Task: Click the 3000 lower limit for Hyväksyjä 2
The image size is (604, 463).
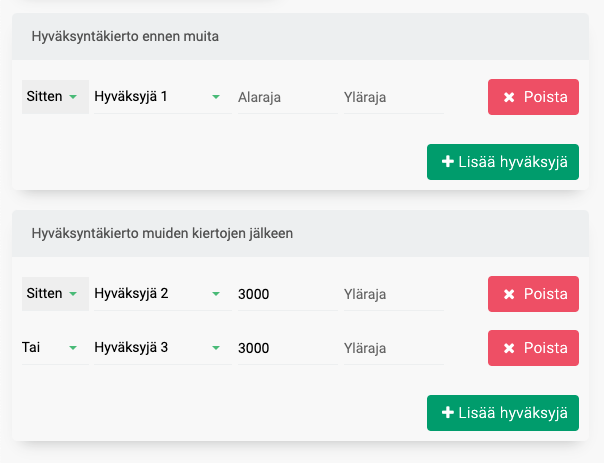Action: pos(286,294)
